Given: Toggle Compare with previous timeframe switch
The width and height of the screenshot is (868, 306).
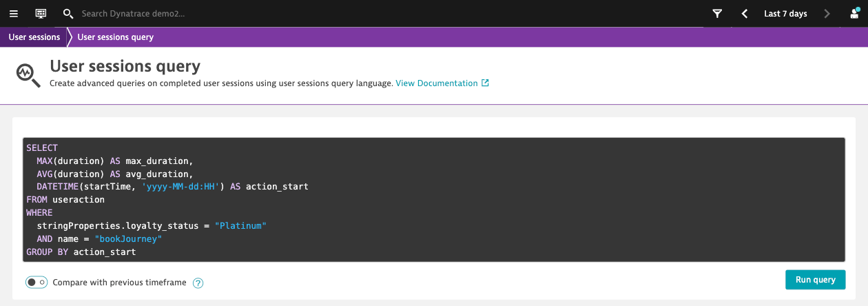Looking at the screenshot, I should coord(37,282).
